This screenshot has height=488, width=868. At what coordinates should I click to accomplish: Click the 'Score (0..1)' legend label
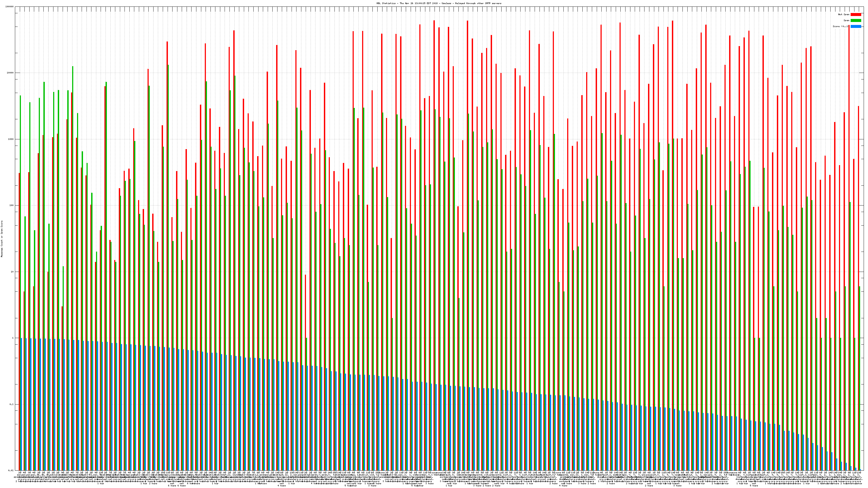[841, 26]
